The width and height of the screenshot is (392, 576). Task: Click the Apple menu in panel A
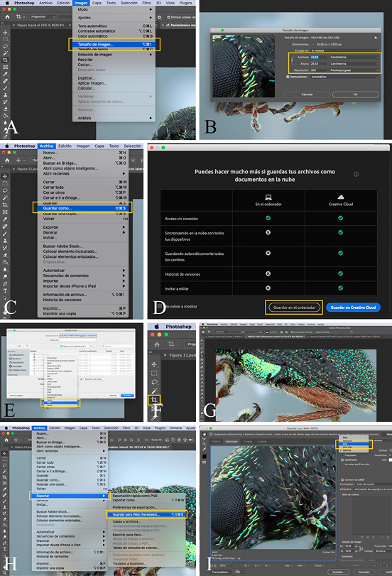tap(7, 3)
